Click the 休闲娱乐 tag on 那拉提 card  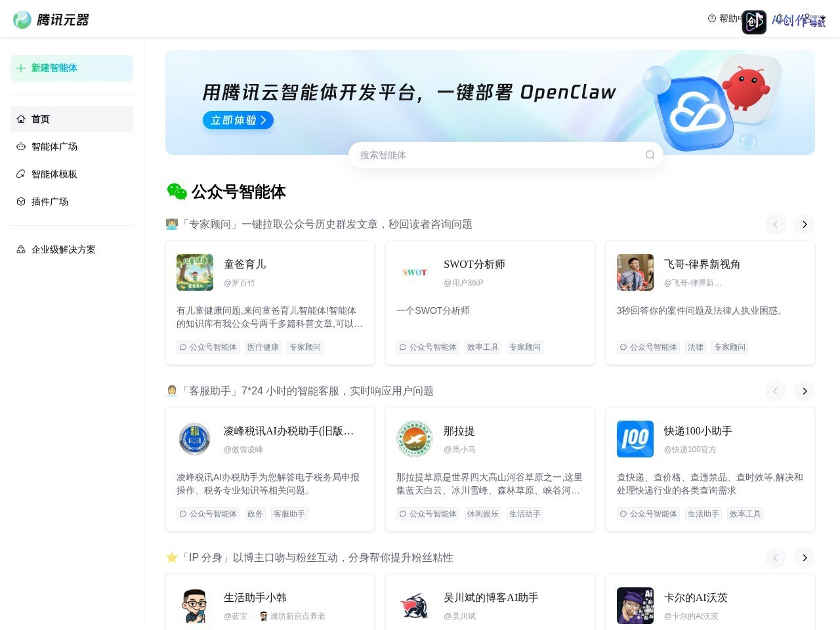click(x=483, y=514)
